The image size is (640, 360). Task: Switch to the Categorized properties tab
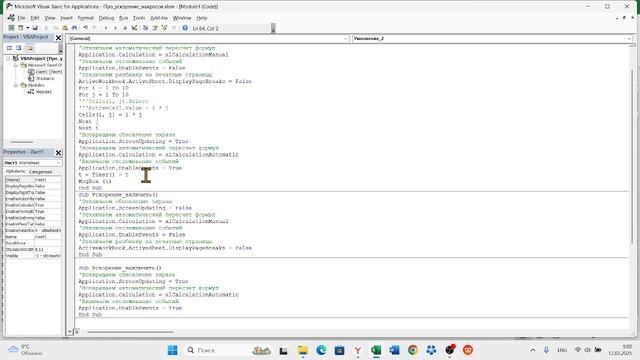click(40, 172)
